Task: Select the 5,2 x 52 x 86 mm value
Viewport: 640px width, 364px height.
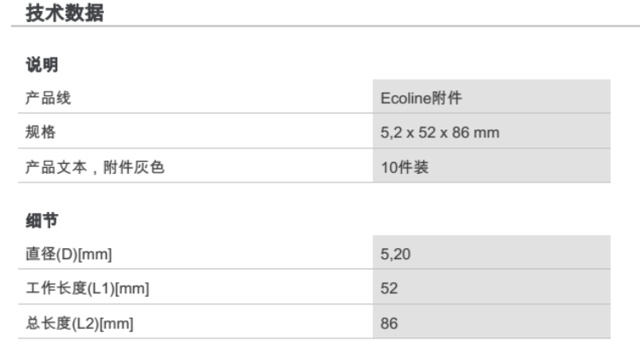Action: point(439,133)
